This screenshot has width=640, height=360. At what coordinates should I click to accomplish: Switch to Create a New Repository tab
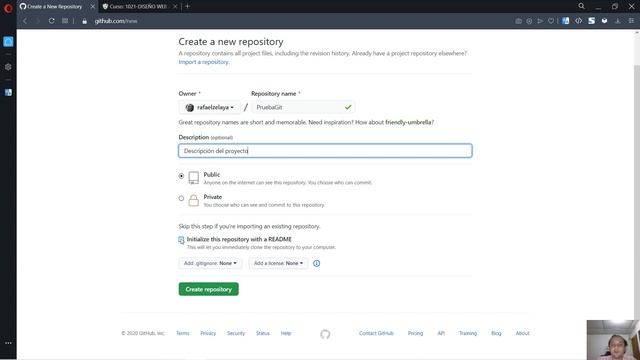pyautogui.click(x=54, y=7)
